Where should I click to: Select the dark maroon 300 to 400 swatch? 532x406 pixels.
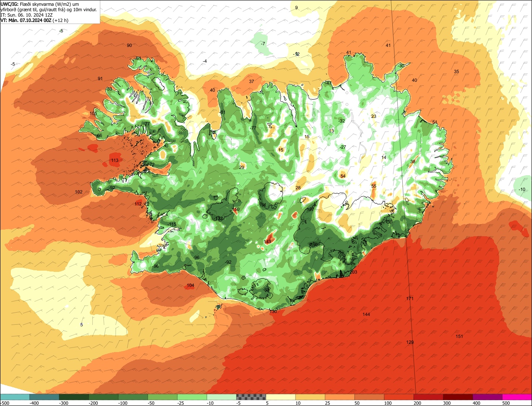tap(458, 396)
